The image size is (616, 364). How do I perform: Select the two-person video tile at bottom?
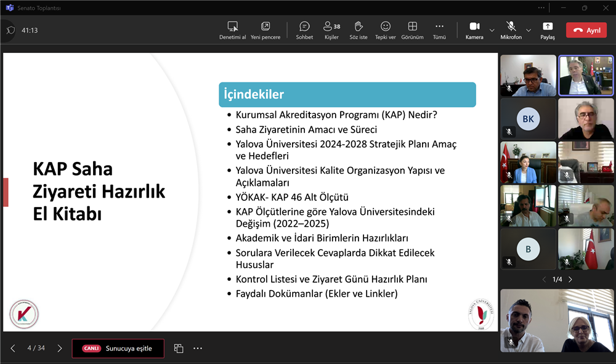pyautogui.click(x=557, y=321)
